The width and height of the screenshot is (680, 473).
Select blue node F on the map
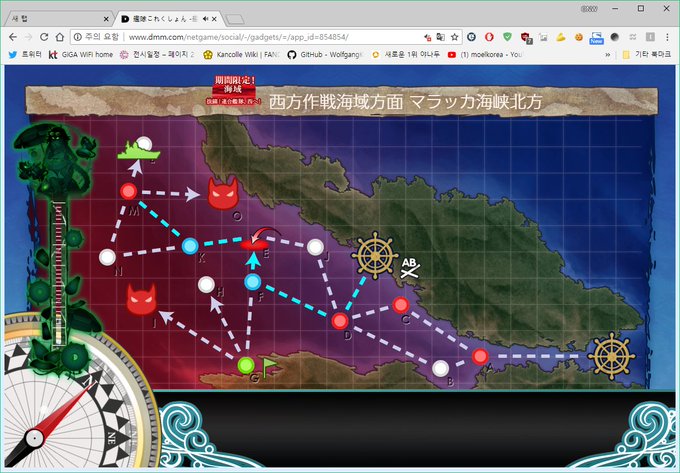[x=252, y=282]
